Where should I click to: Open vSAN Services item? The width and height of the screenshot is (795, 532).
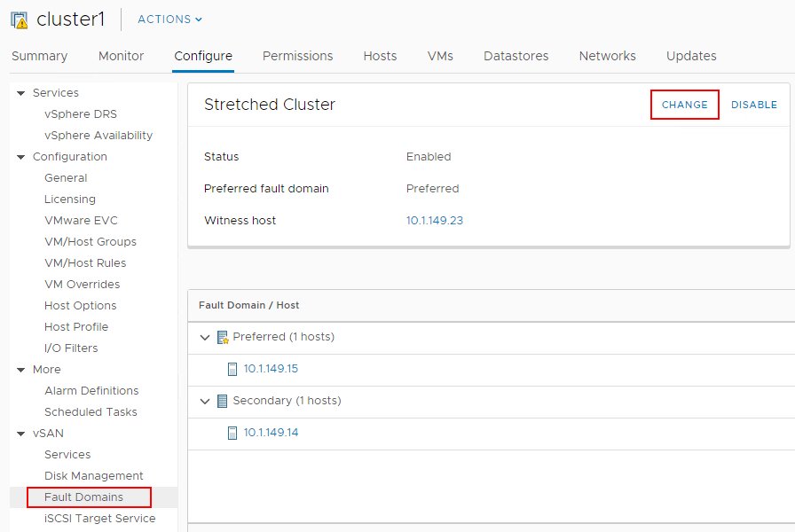(67, 455)
